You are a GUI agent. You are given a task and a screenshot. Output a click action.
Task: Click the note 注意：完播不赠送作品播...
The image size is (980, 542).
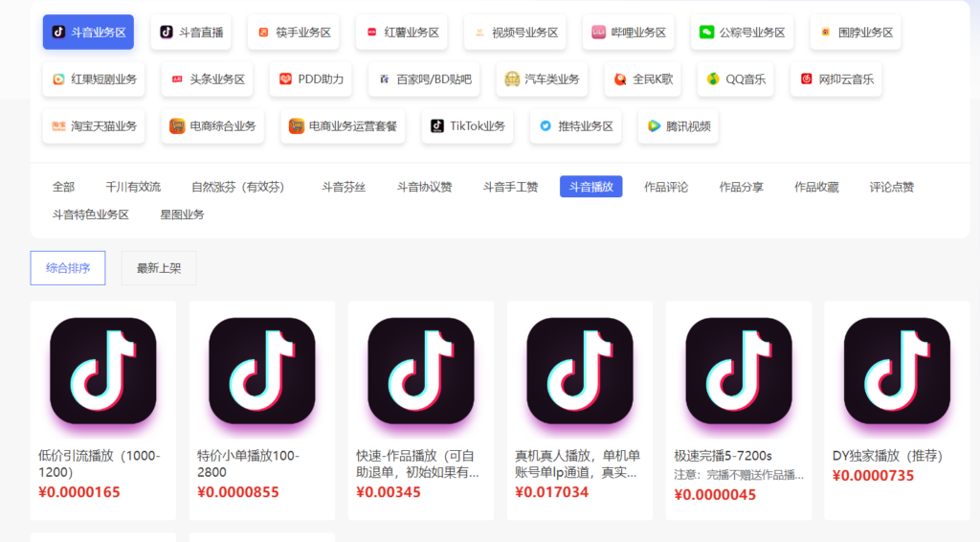coord(739,475)
